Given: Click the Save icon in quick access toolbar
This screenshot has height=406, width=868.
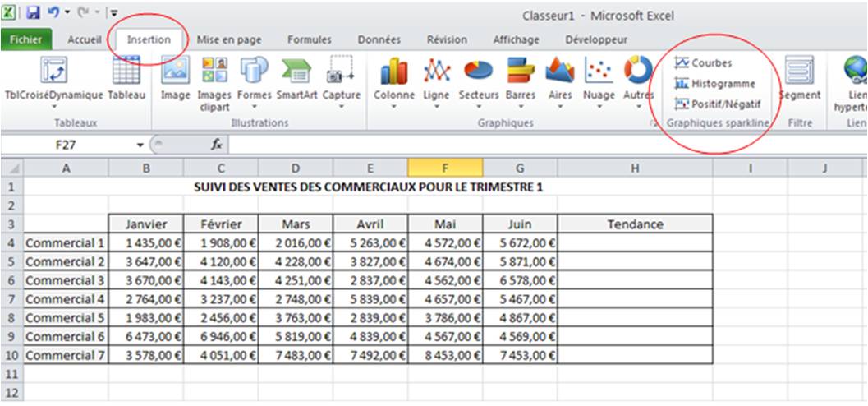Looking at the screenshot, I should 33,12.
